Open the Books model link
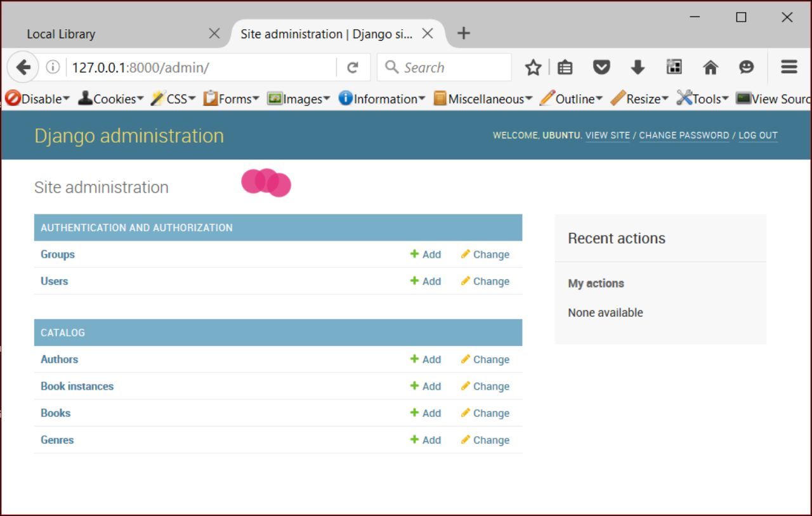812x516 pixels. coord(56,413)
